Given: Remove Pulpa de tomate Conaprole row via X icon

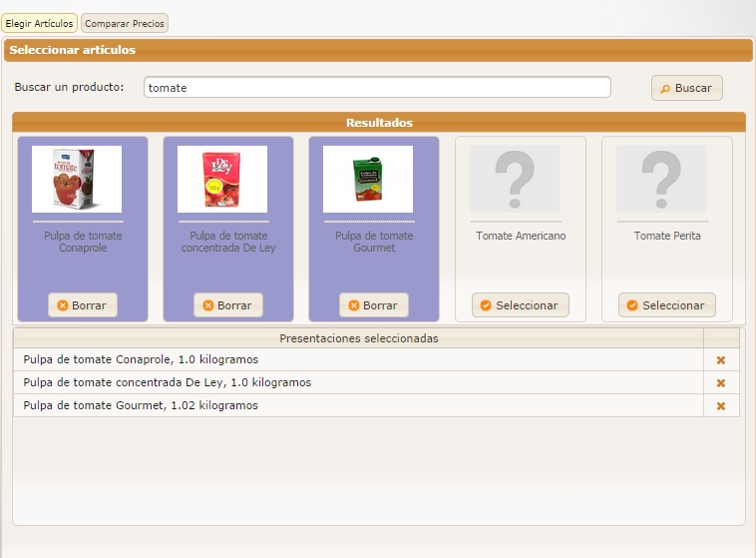Looking at the screenshot, I should (720, 360).
